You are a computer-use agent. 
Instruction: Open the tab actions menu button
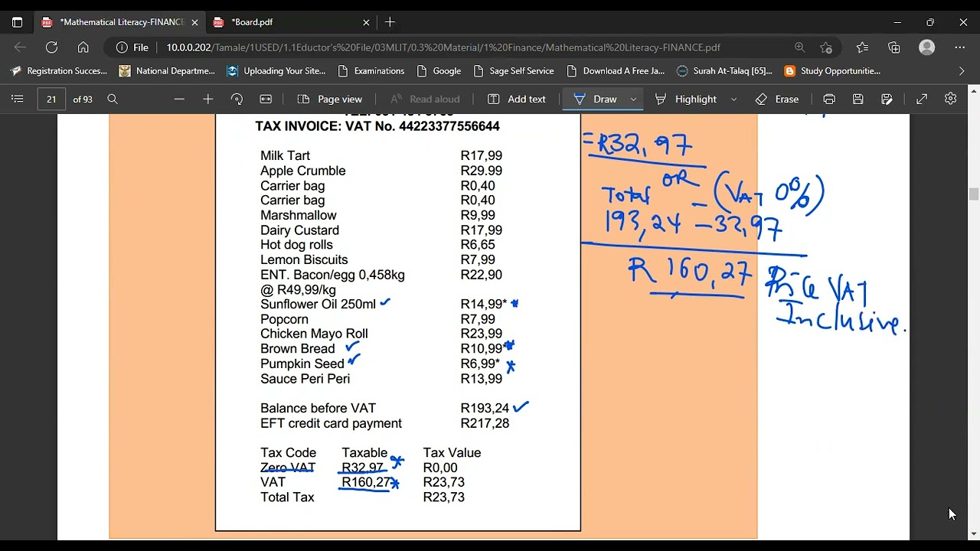point(17,22)
